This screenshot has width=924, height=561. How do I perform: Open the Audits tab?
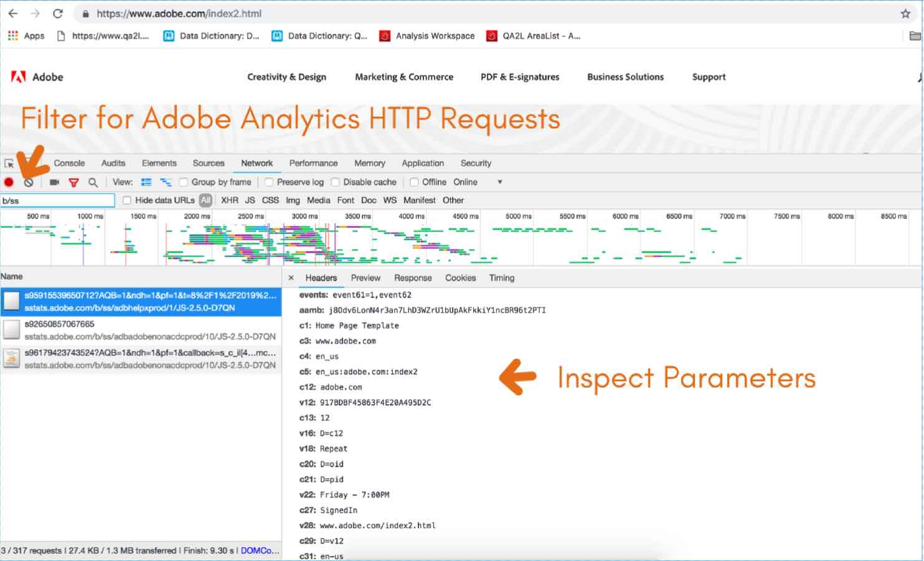click(x=113, y=163)
